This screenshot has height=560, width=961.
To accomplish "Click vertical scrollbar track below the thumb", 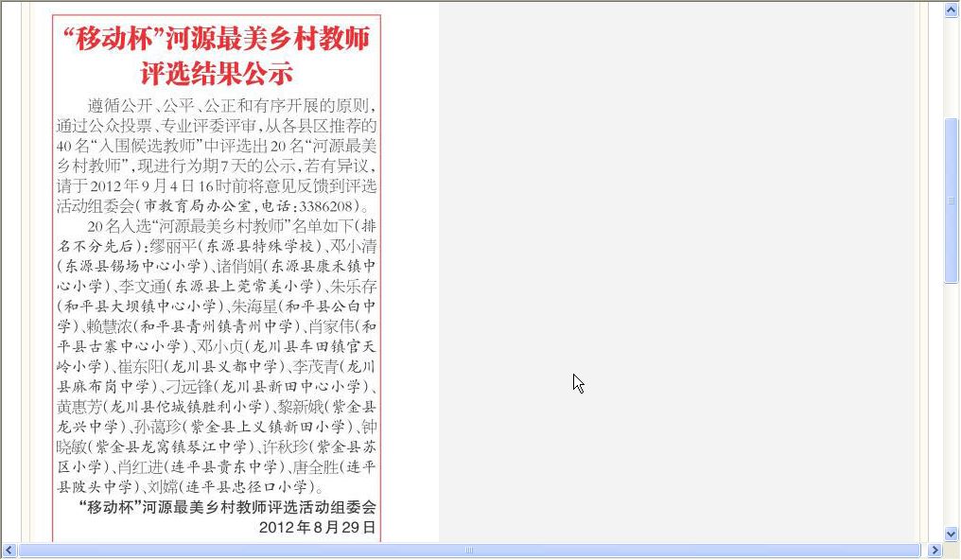I will (952, 407).
